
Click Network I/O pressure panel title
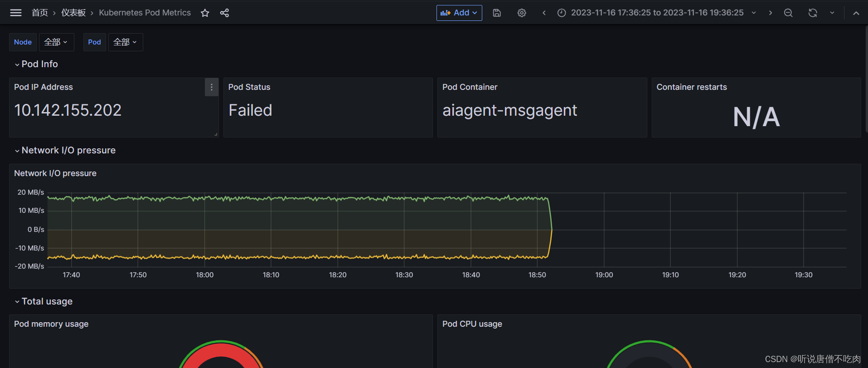(x=55, y=173)
